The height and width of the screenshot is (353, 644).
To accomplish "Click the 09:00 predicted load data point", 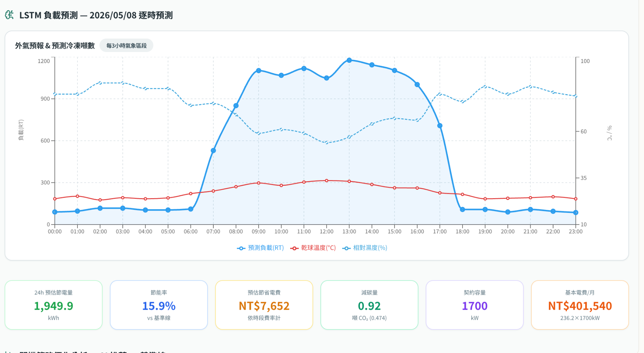I will click(x=259, y=70).
